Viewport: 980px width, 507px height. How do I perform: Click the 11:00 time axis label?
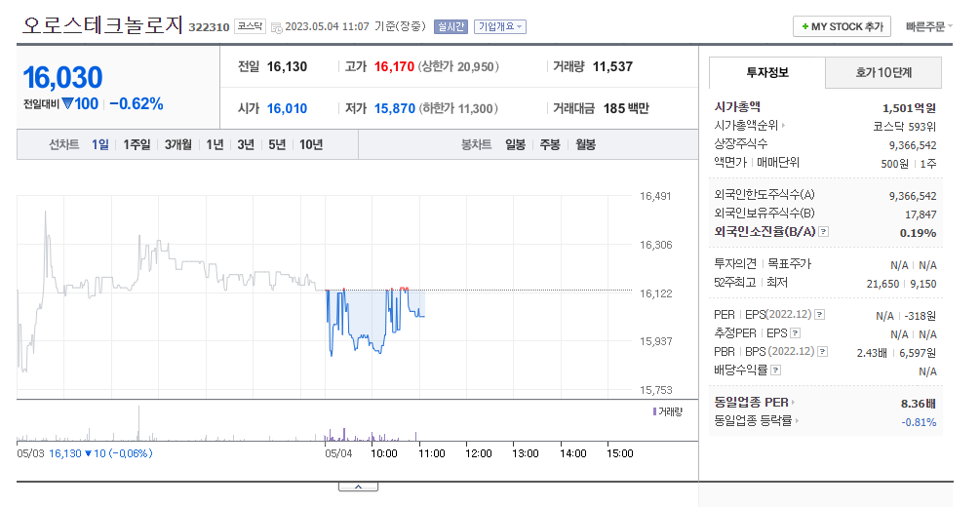(431, 453)
